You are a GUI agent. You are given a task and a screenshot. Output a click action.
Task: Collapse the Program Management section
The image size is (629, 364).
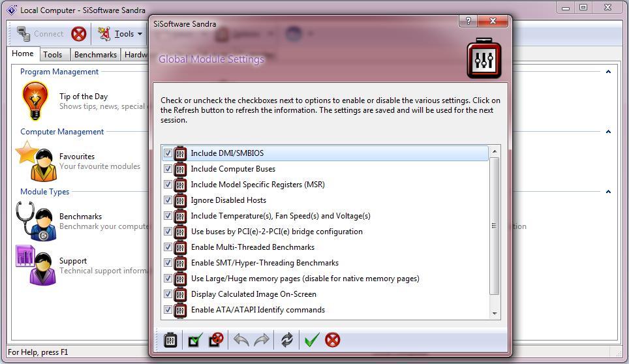point(608,72)
